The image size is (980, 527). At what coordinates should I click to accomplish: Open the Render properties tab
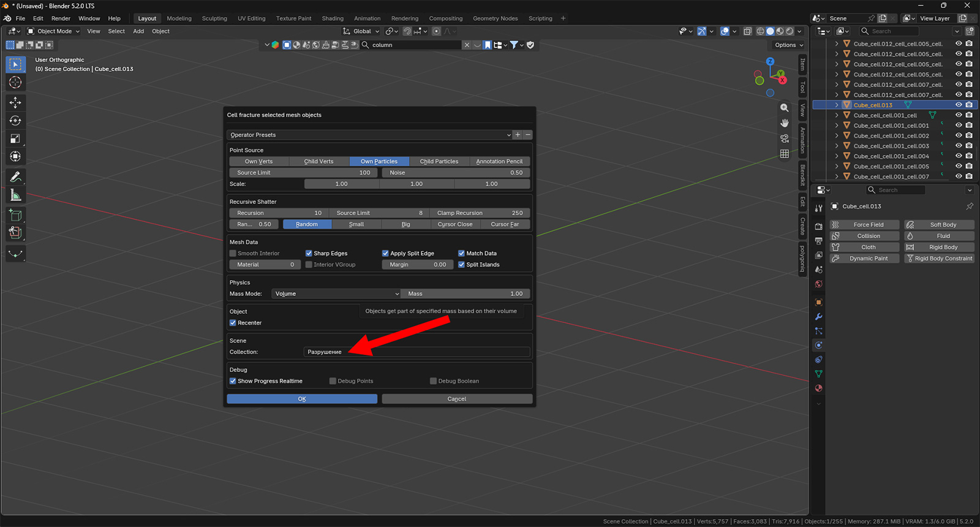pos(819,226)
